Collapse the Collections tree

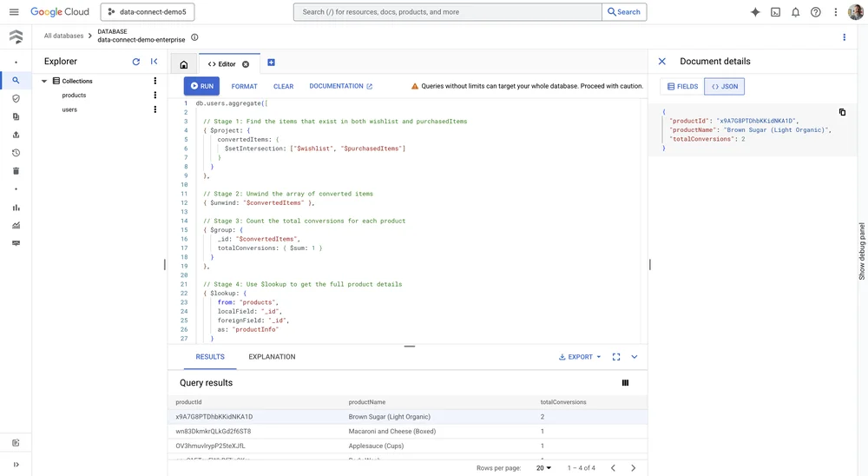coord(44,81)
